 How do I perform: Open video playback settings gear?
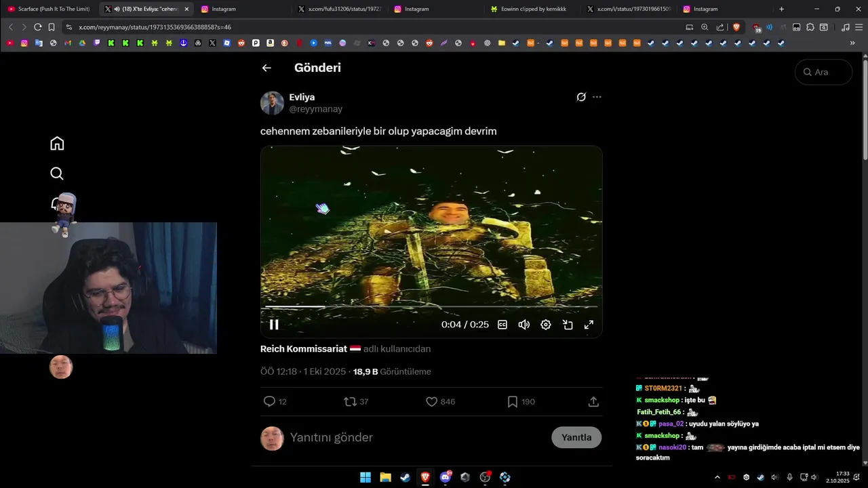(546, 325)
